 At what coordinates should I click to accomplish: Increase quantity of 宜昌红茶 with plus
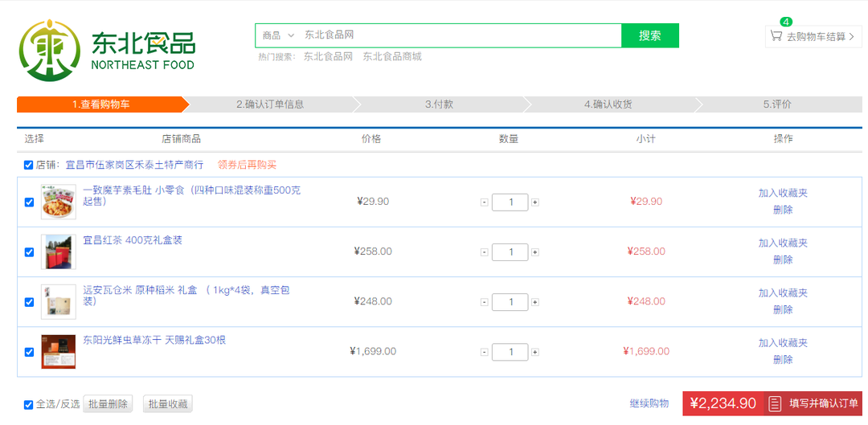pos(535,252)
